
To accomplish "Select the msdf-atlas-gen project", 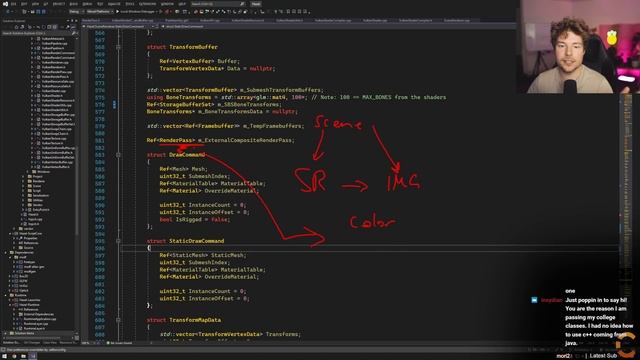I will tap(34, 267).
